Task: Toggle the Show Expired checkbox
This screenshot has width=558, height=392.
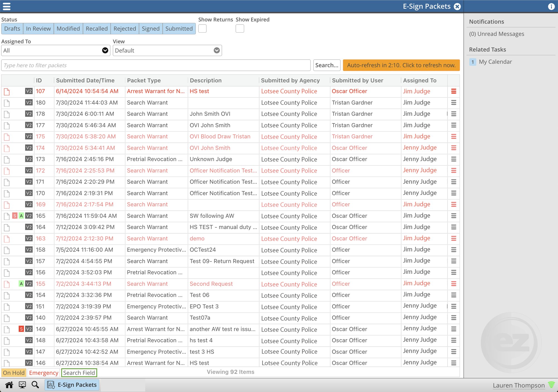Action: pyautogui.click(x=240, y=28)
